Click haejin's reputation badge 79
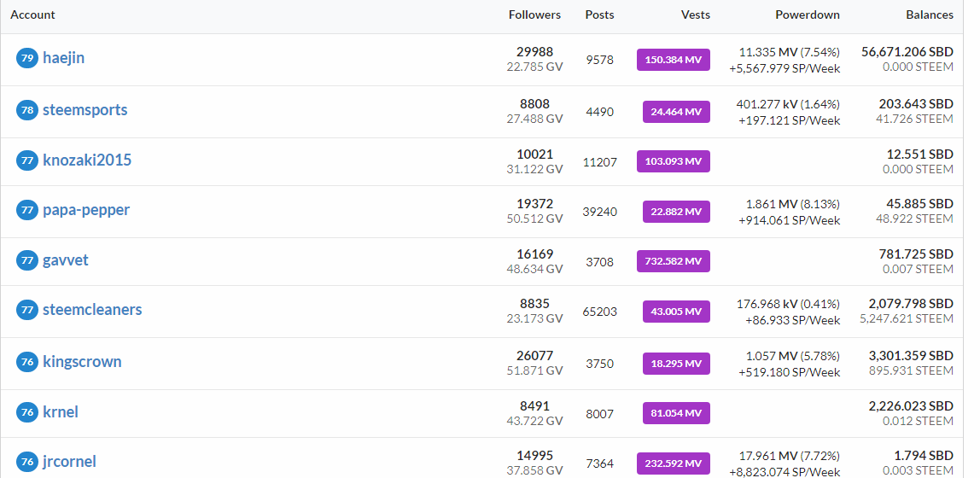The height and width of the screenshot is (478, 980). click(26, 59)
